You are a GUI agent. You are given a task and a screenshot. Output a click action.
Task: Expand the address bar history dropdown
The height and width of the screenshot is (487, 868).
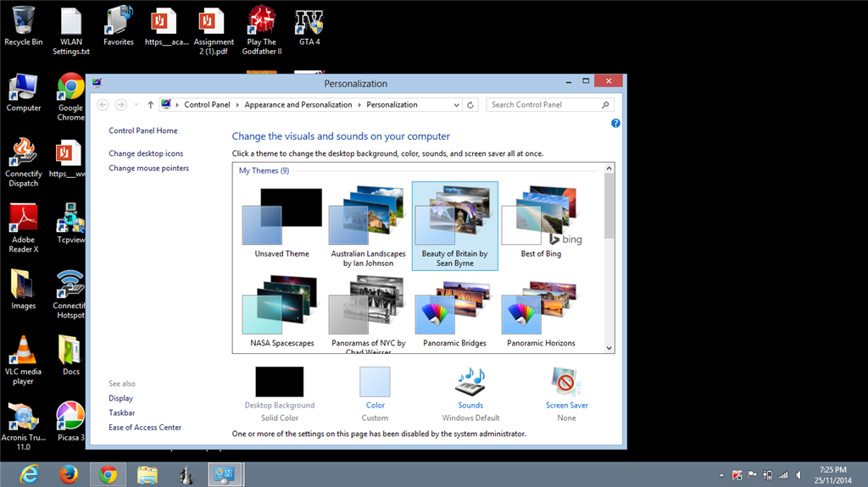tap(456, 104)
